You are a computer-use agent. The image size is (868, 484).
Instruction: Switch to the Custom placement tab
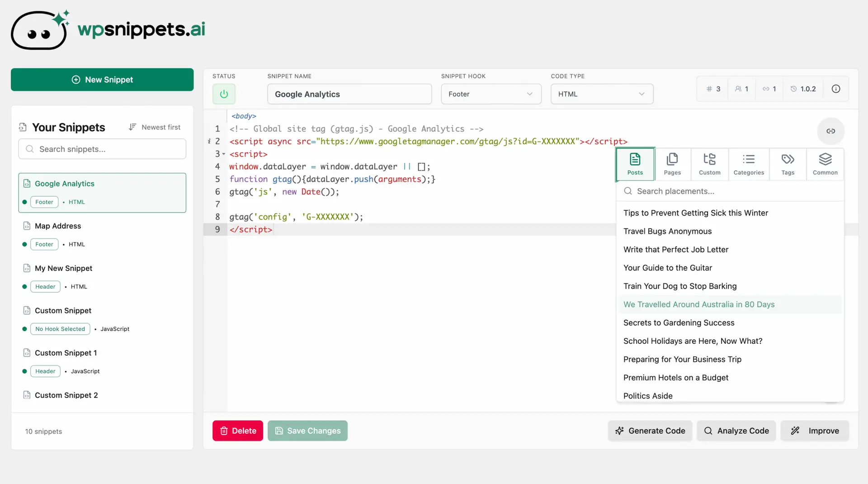(709, 164)
